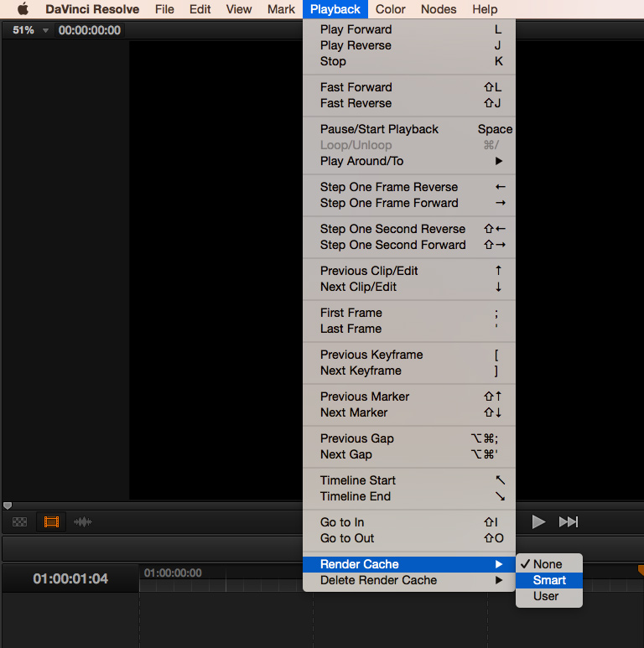Open the Color menu
Screen dimensions: 644x648
[390, 9]
